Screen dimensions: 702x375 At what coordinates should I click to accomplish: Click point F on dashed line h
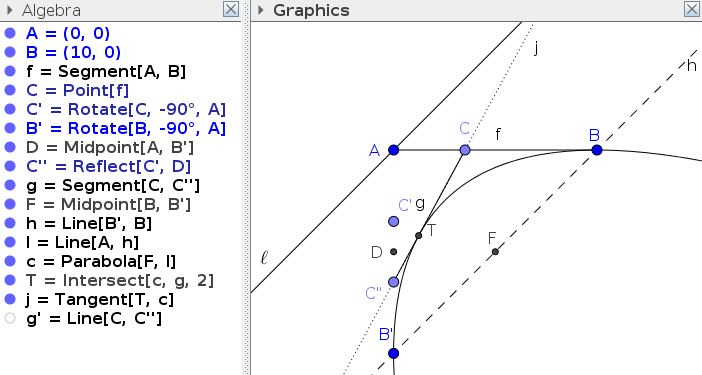click(495, 252)
